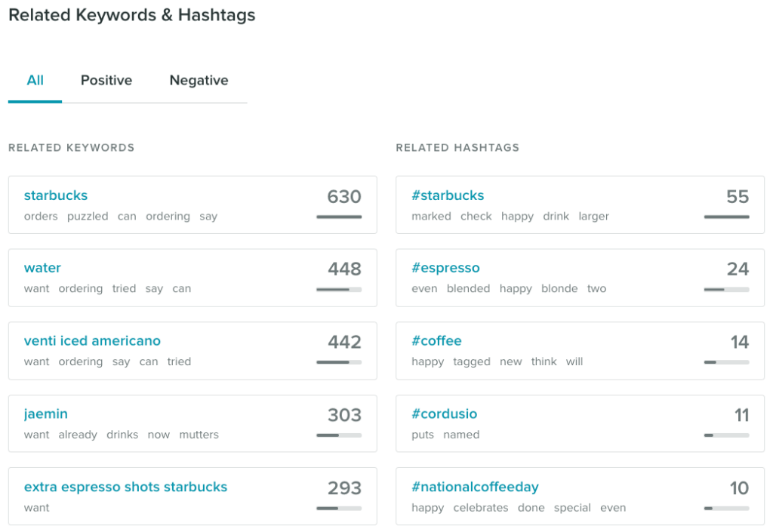Select the Negative sentiment tab
This screenshot has height=532, width=773.
[x=199, y=80]
